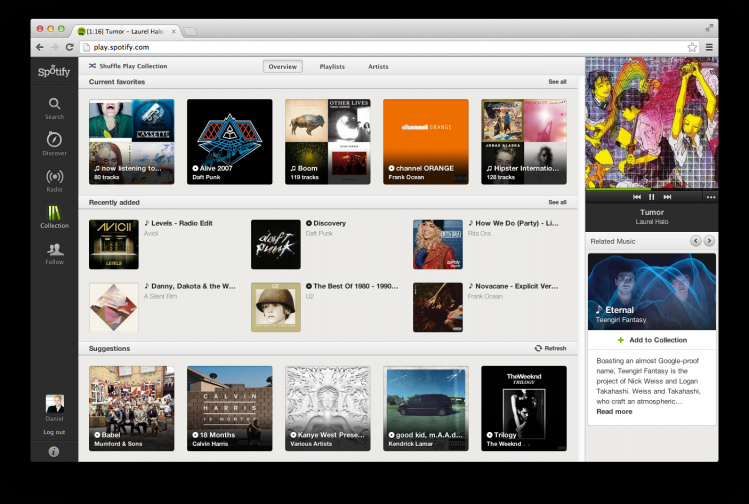The height and width of the screenshot is (504, 749).
Task: Skip to next track
Action: 667,197
